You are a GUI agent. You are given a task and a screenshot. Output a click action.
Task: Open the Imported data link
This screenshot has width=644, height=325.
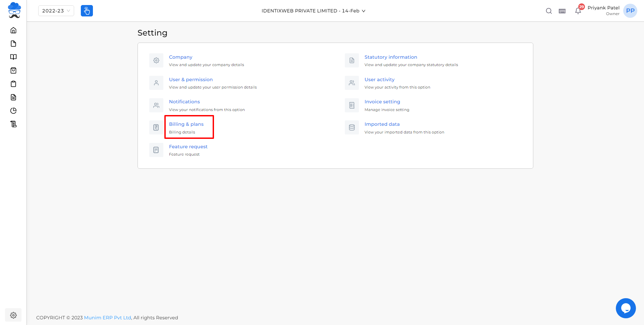[382, 124]
